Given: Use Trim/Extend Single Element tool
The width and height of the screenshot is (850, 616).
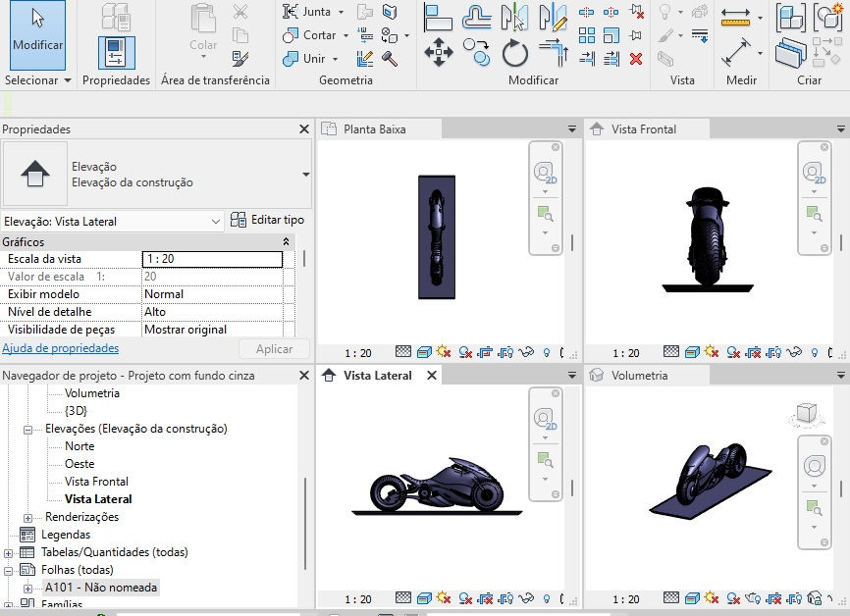Looking at the screenshot, I should [x=587, y=59].
